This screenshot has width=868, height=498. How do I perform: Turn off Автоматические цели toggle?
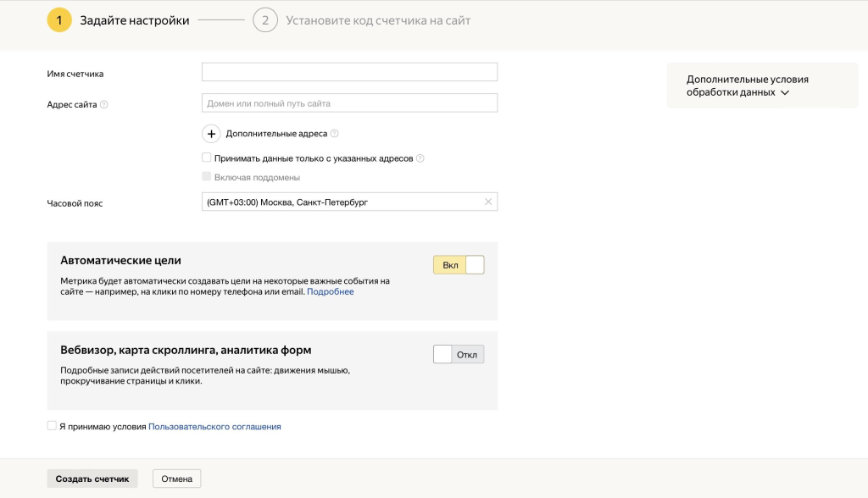(x=459, y=265)
